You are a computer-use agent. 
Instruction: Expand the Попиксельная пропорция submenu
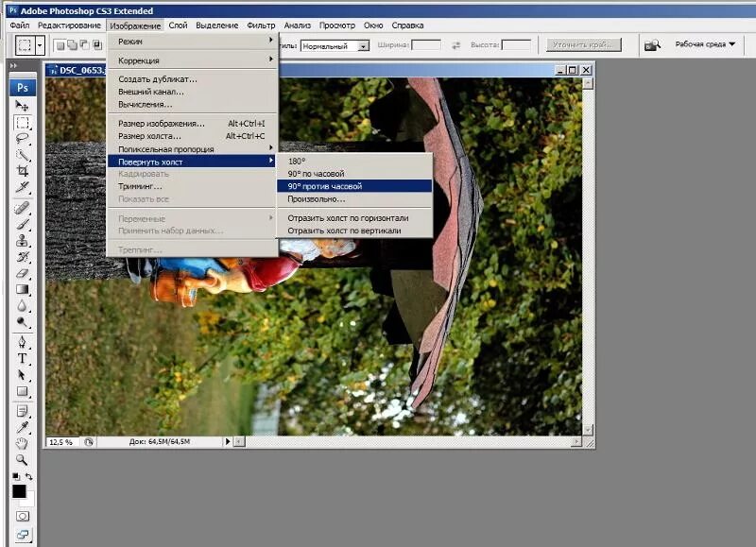[x=193, y=149]
